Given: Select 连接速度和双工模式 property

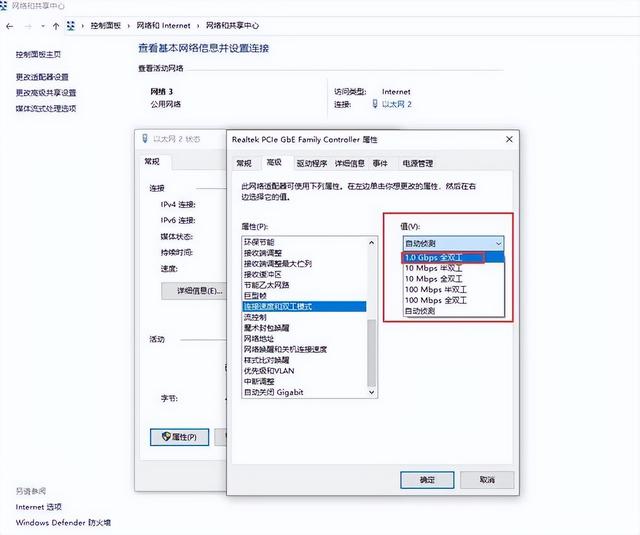Looking at the screenshot, I should (304, 306).
